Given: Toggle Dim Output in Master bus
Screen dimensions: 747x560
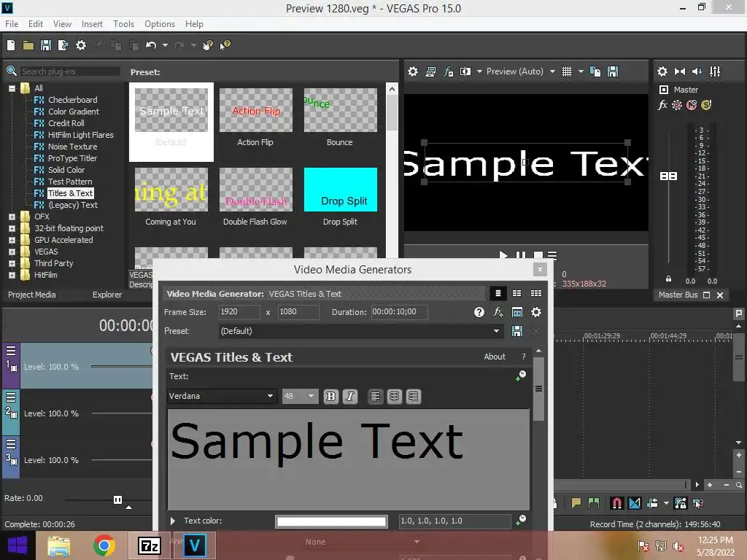Looking at the screenshot, I should [x=697, y=71].
